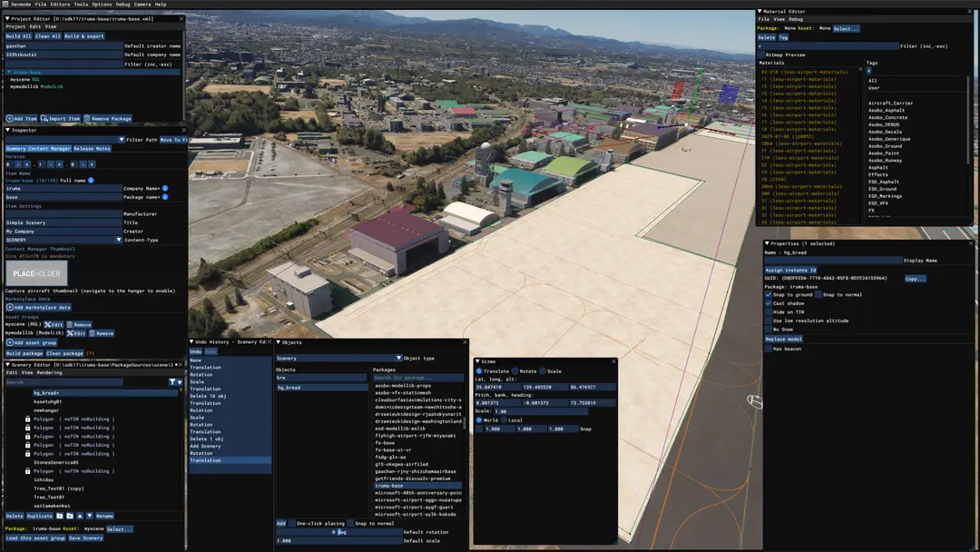Open the Rendering menu in Scenery Editor

(x=49, y=372)
